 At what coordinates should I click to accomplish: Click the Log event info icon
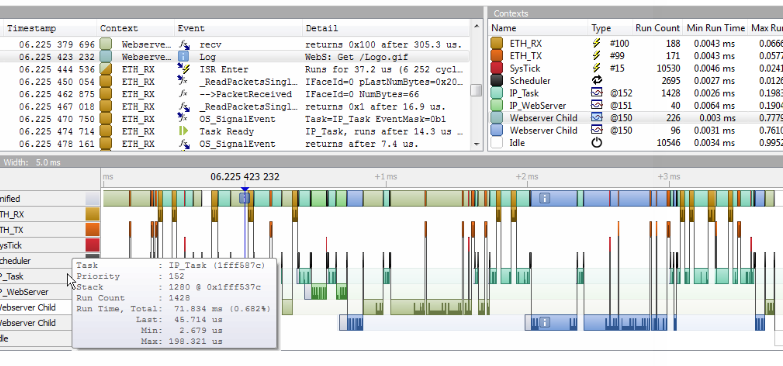click(184, 57)
